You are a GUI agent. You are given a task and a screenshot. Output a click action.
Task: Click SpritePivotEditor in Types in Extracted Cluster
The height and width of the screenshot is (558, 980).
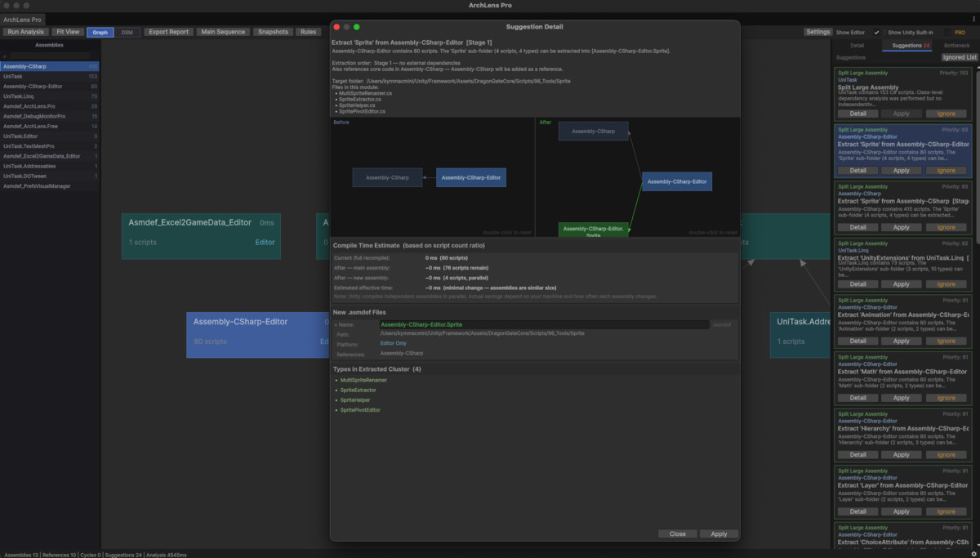click(x=360, y=410)
